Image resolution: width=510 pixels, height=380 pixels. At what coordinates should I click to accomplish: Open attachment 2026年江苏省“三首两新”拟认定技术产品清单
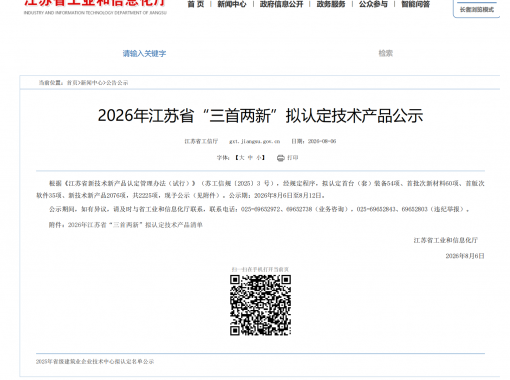click(135, 225)
